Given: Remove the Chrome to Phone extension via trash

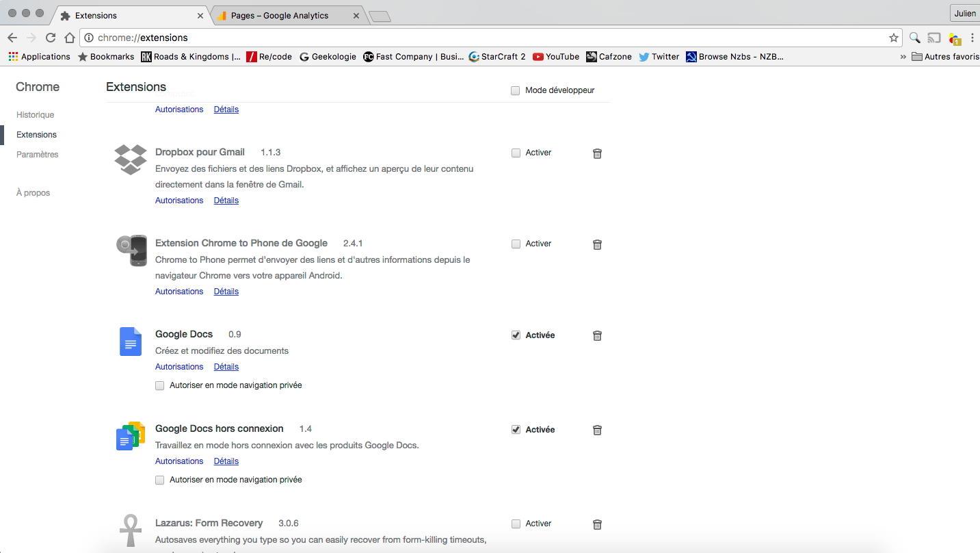Looking at the screenshot, I should [x=597, y=244].
